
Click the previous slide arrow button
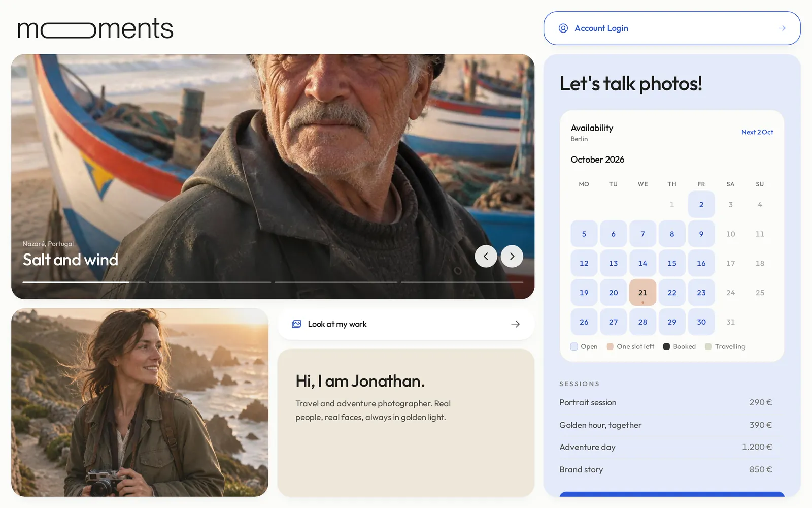pyautogui.click(x=486, y=256)
